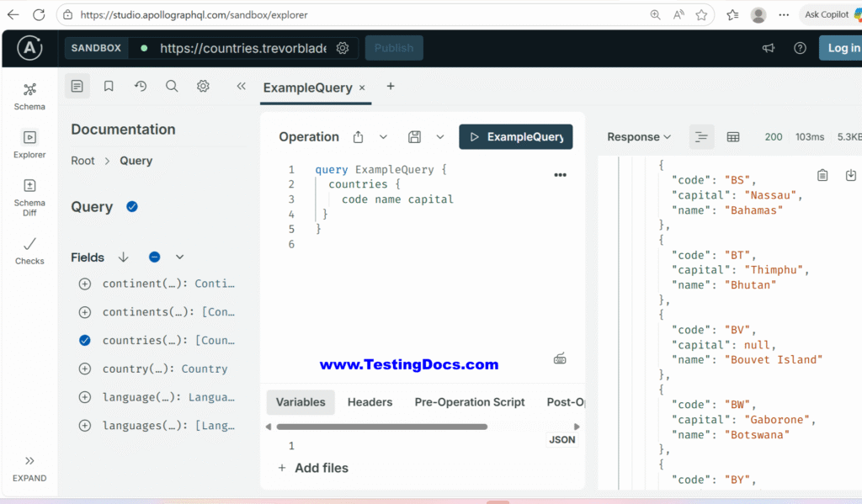Viewport: 862px width, 504px height.
Task: Open the Schema panel from the sidebar
Action: 29,94
